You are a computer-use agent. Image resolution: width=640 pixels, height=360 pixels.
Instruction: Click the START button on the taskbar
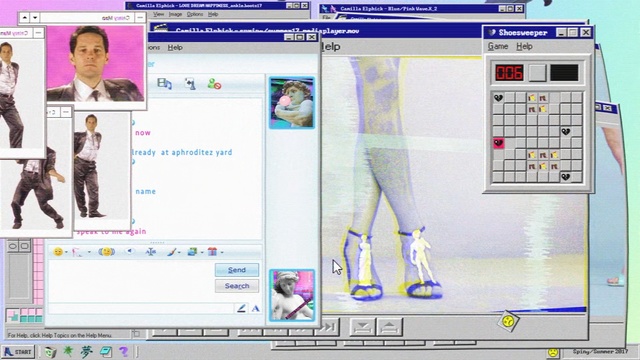(x=18, y=351)
